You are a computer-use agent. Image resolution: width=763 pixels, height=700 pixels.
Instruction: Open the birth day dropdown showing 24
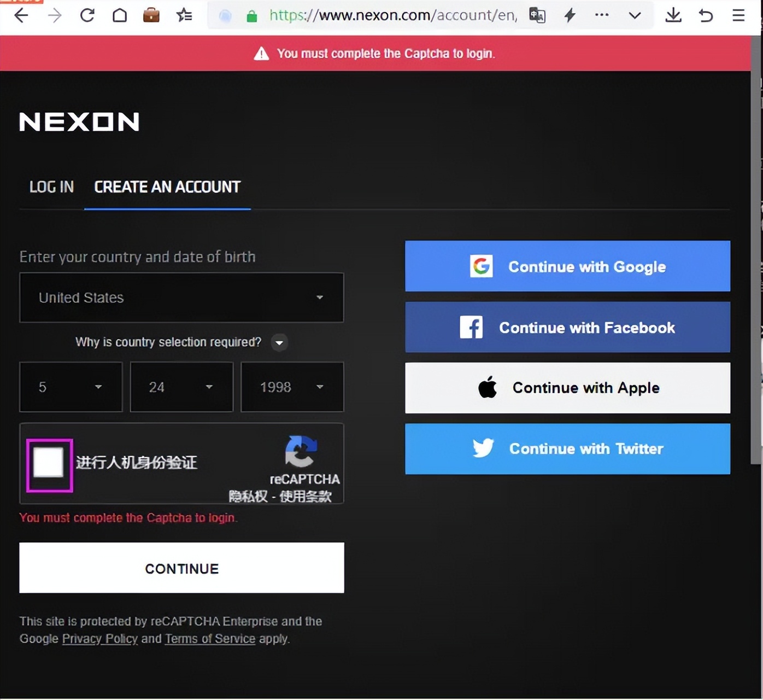tap(181, 387)
